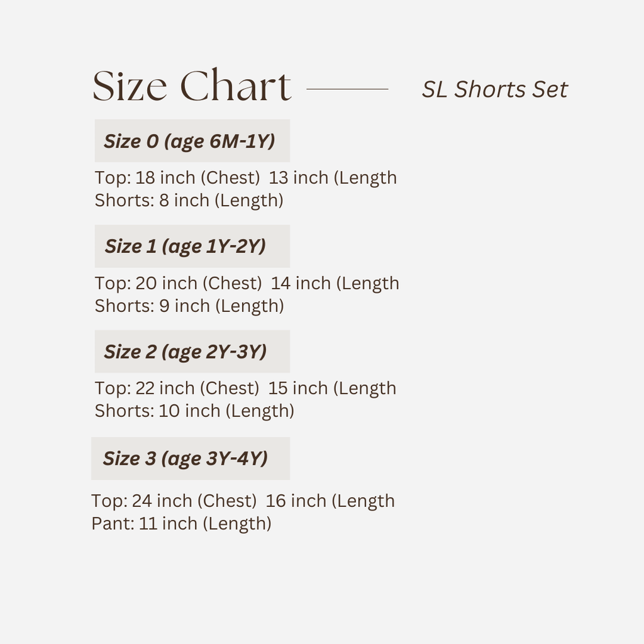Click the 20 inch (Chest) text
Screen dimensions: 644x644
point(199,283)
